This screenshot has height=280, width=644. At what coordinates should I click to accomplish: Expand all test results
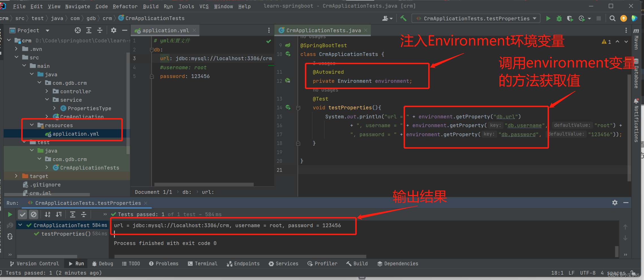tap(73, 214)
